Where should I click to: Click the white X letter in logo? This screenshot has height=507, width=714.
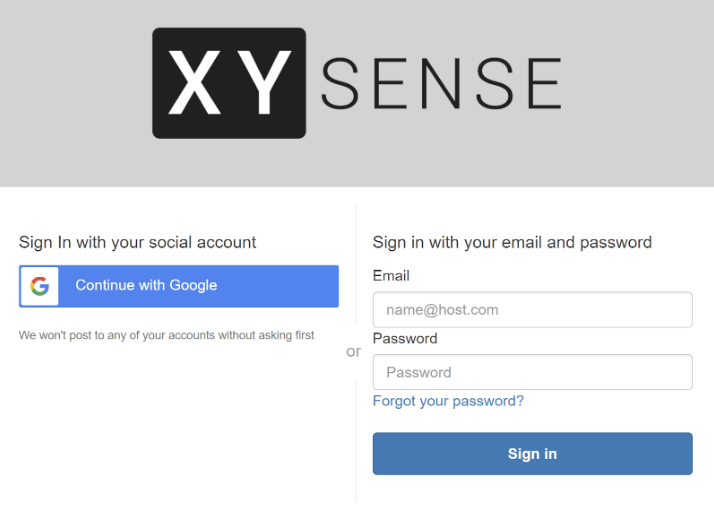click(195, 82)
